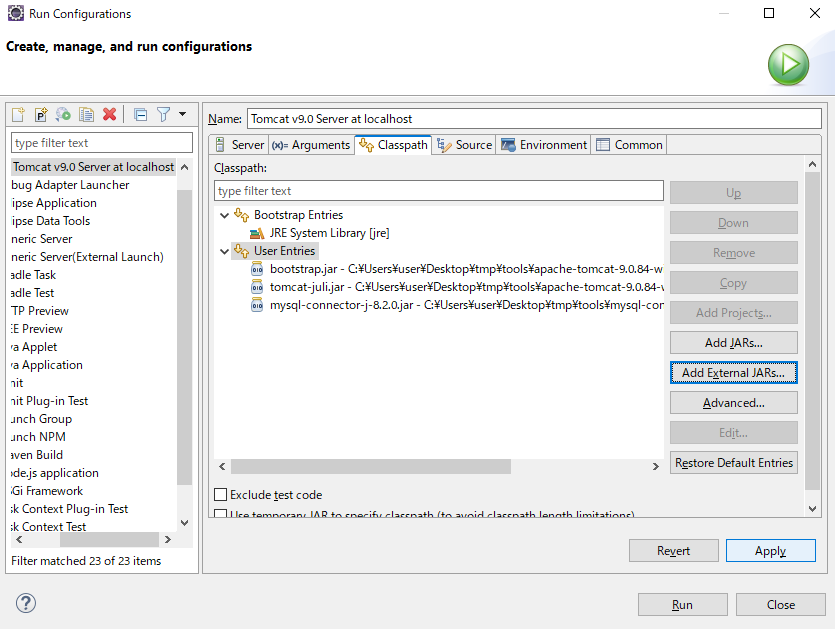
Task: Click the green Run icon at top right
Action: point(788,65)
